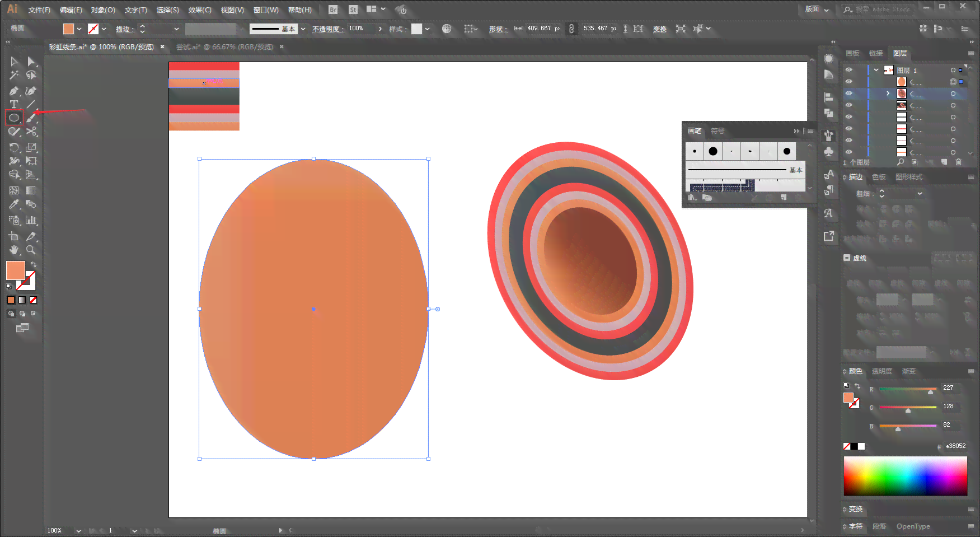The image size is (980, 537).
Task: Select the Ellipse tool
Action: coord(14,118)
